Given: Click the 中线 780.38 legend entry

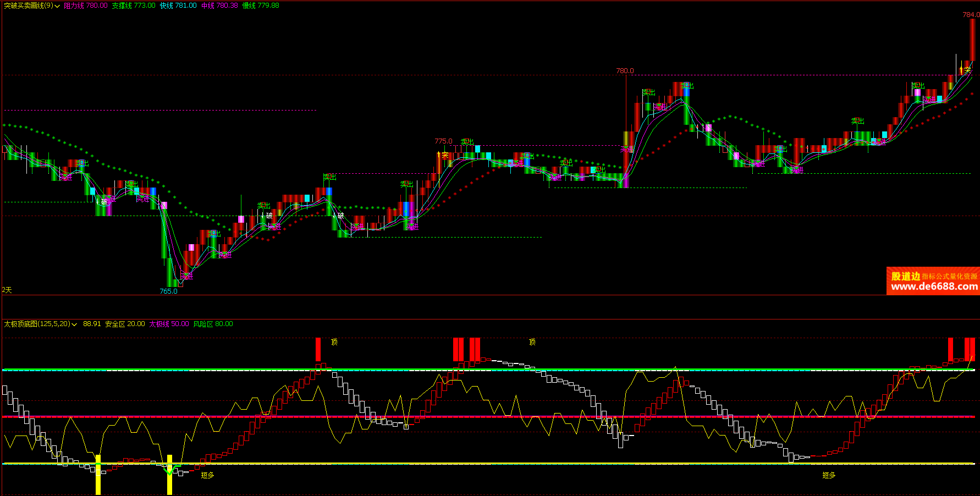Looking at the screenshot, I should (x=219, y=5).
